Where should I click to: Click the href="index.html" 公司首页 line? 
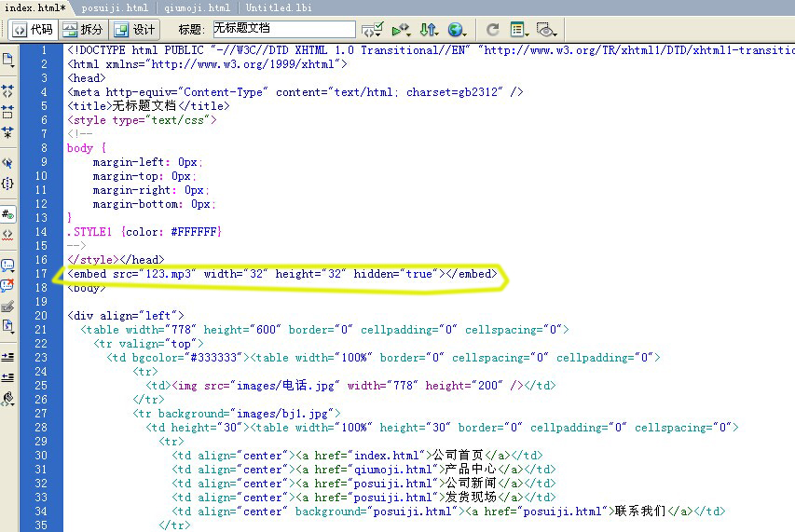click(x=358, y=456)
